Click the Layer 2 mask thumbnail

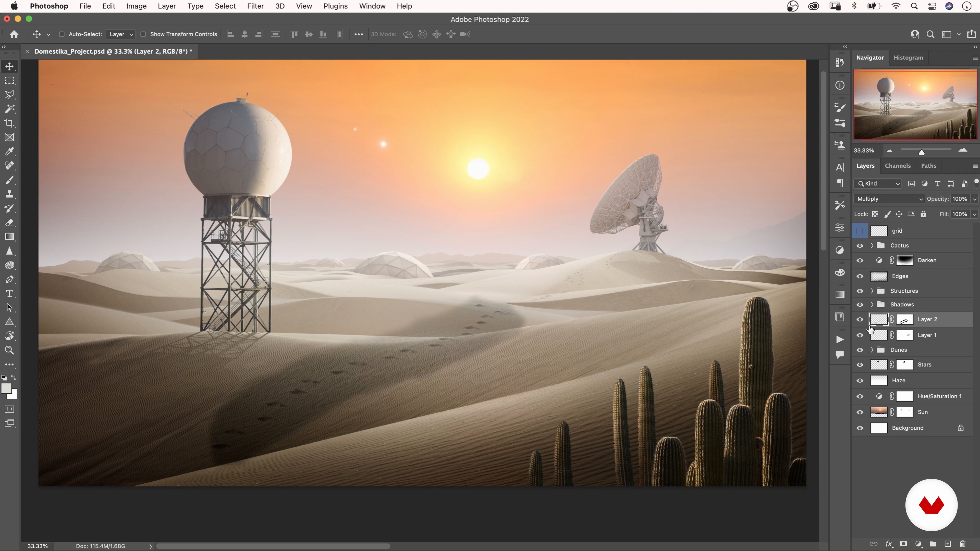click(x=905, y=319)
